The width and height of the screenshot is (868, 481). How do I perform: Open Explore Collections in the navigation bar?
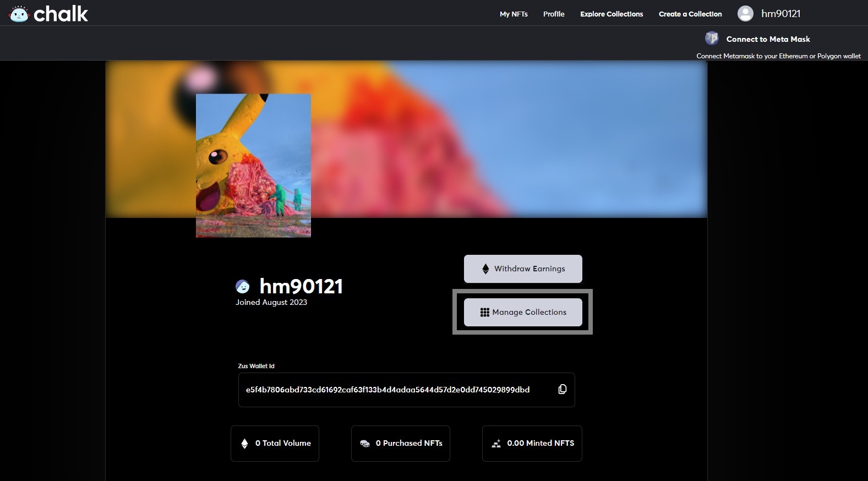611,14
